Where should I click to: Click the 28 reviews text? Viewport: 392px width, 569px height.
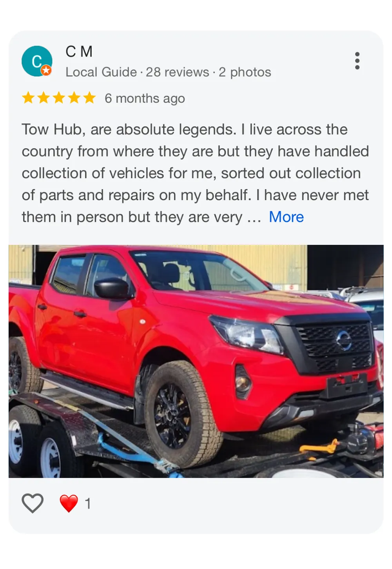tap(178, 72)
